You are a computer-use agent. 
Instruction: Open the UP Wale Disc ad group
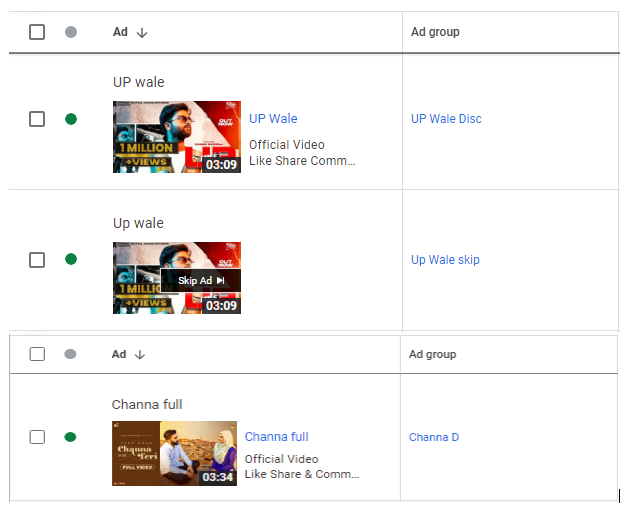(446, 119)
